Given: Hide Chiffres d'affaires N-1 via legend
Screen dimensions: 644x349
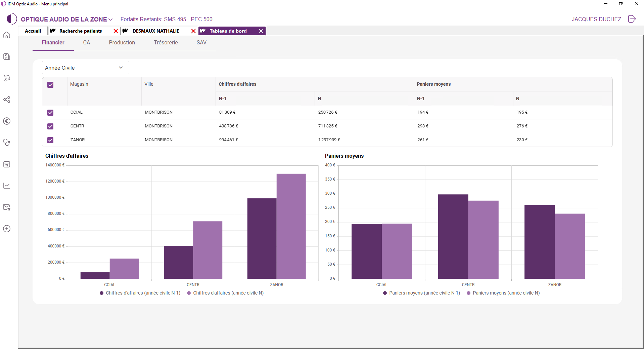Looking at the screenshot, I should [140, 293].
